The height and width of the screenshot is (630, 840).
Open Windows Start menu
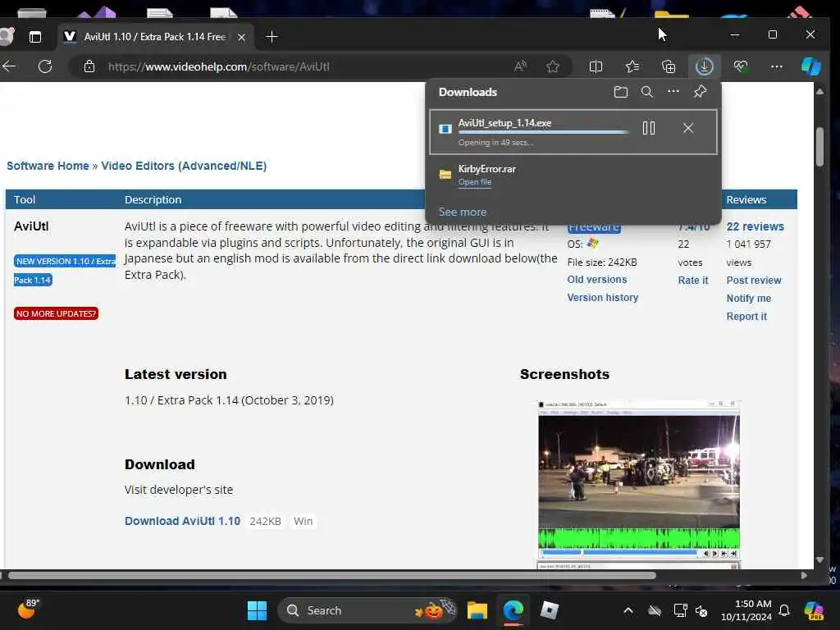click(257, 610)
